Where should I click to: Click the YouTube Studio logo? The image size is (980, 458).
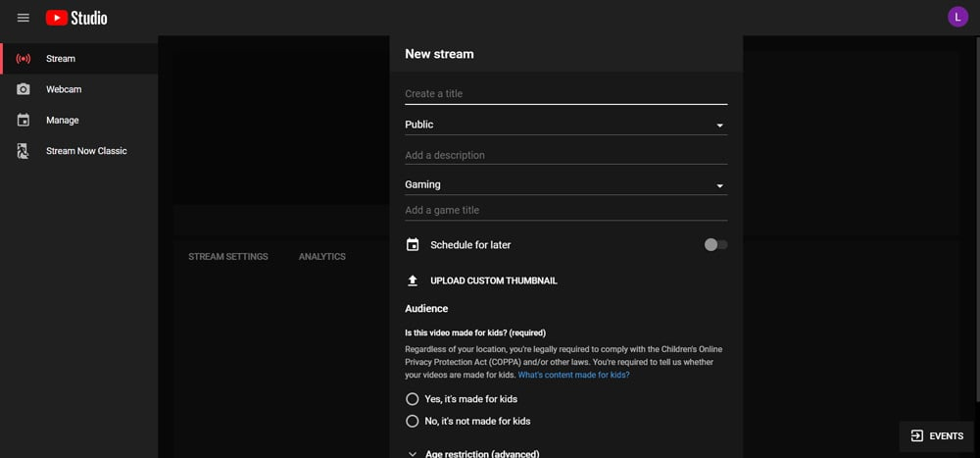click(x=76, y=18)
